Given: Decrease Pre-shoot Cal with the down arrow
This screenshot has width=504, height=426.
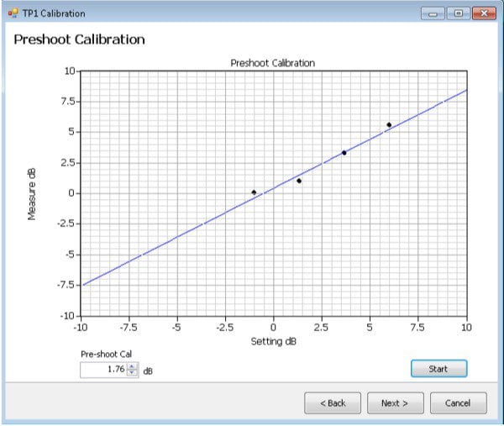Looking at the screenshot, I should [x=132, y=373].
